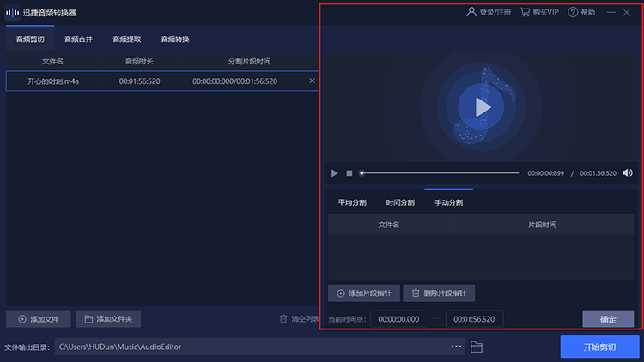Screen dimensions: 644x362
Task: Click the 00:00:00:000/00:01:56:520 segment time cell
Action: [235, 81]
